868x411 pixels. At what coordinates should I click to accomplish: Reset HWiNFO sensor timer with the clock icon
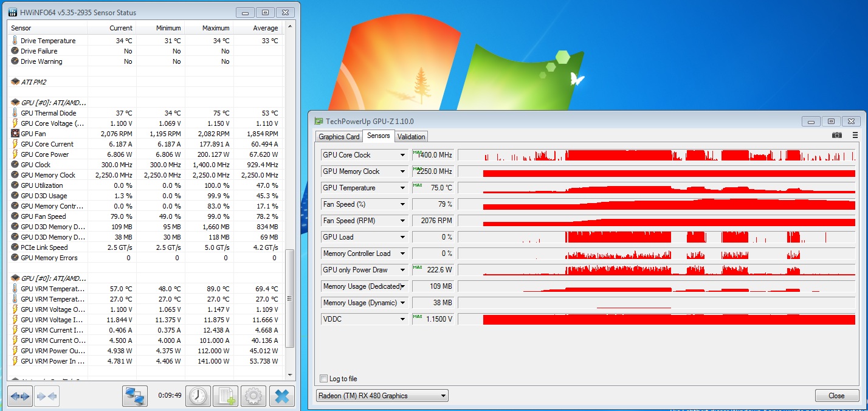[x=198, y=396]
